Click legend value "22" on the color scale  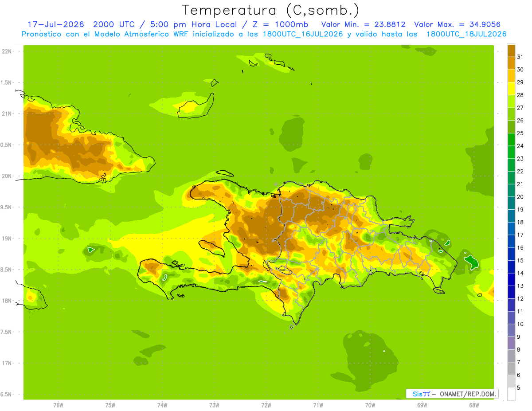[x=520, y=172]
